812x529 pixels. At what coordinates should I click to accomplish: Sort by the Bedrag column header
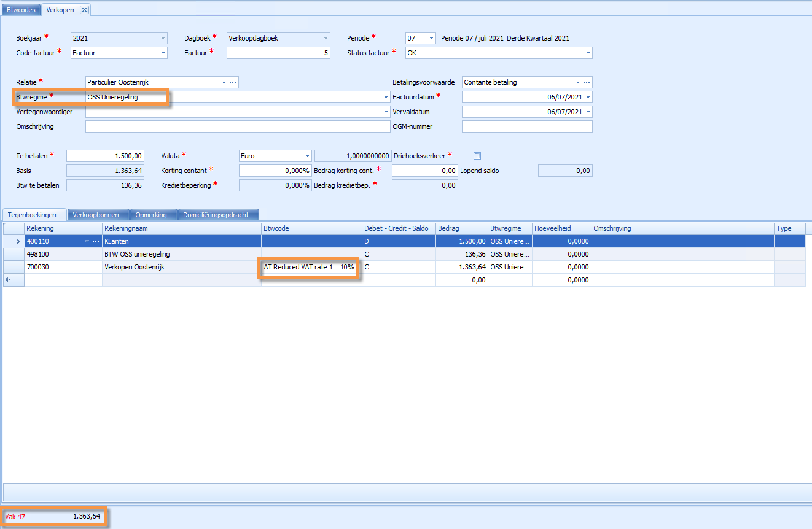click(462, 228)
